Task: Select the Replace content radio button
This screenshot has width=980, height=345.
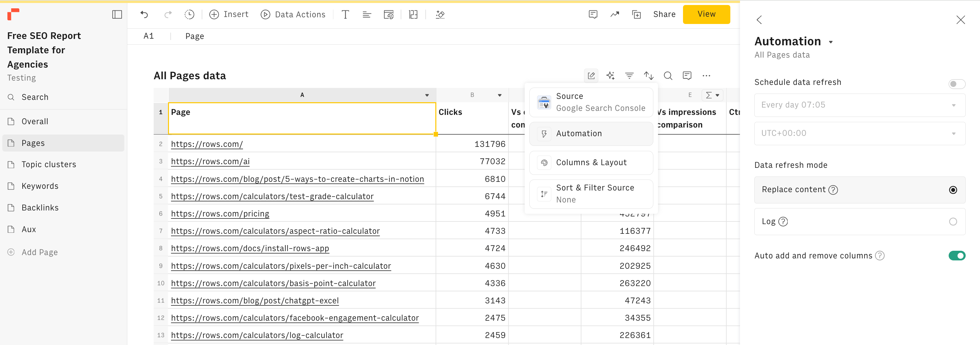Action: 953,190
